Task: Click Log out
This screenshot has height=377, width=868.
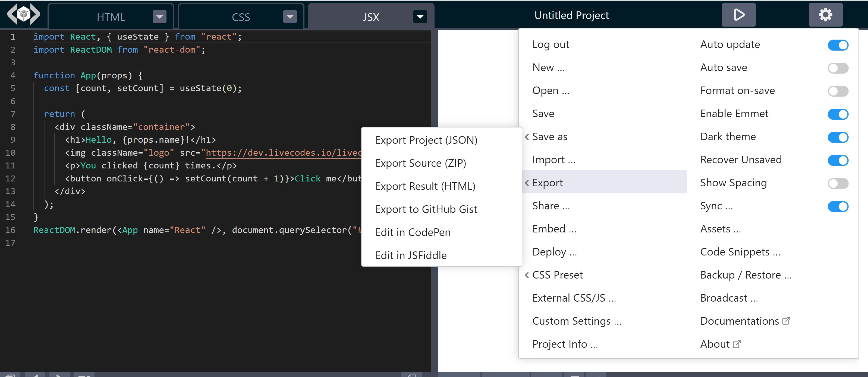Action: point(551,44)
